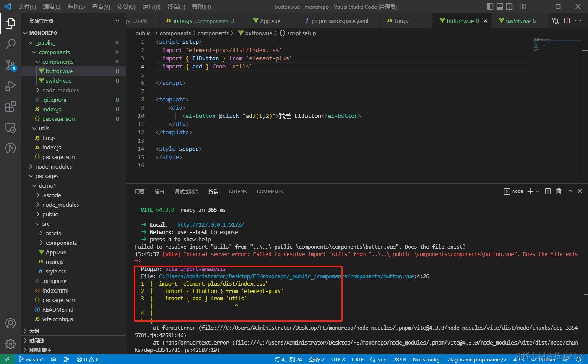Toggle the bottom panel layout button
This screenshot has width=588, height=364.
tap(500, 6)
